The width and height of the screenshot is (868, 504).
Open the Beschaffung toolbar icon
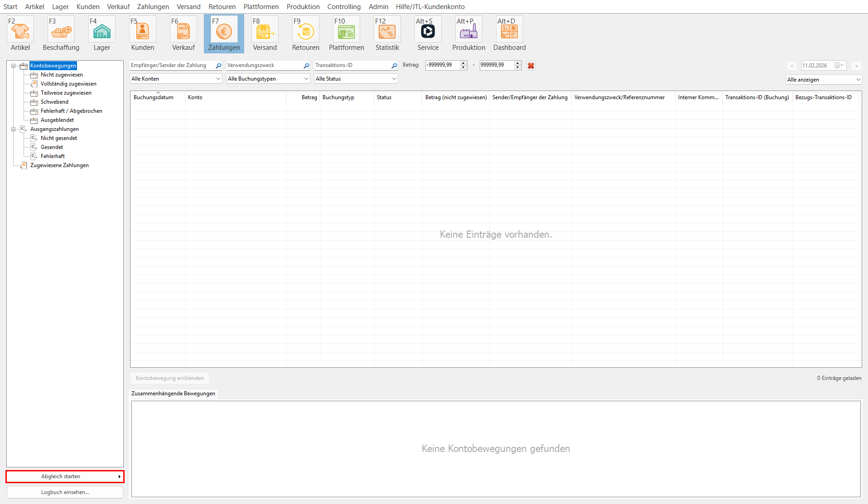click(x=61, y=31)
